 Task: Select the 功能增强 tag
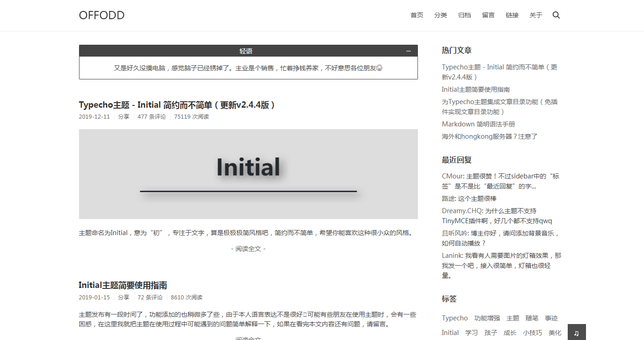point(487,318)
